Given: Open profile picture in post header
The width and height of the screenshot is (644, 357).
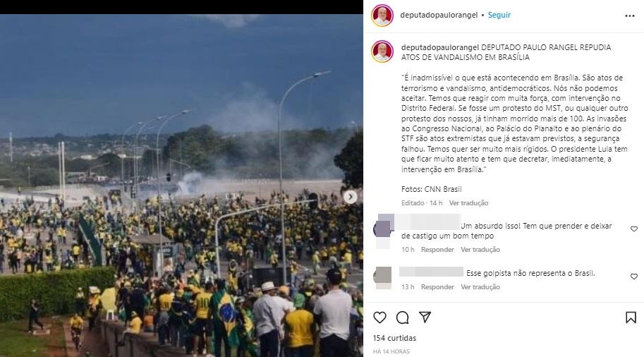Looking at the screenshot, I should [382, 16].
